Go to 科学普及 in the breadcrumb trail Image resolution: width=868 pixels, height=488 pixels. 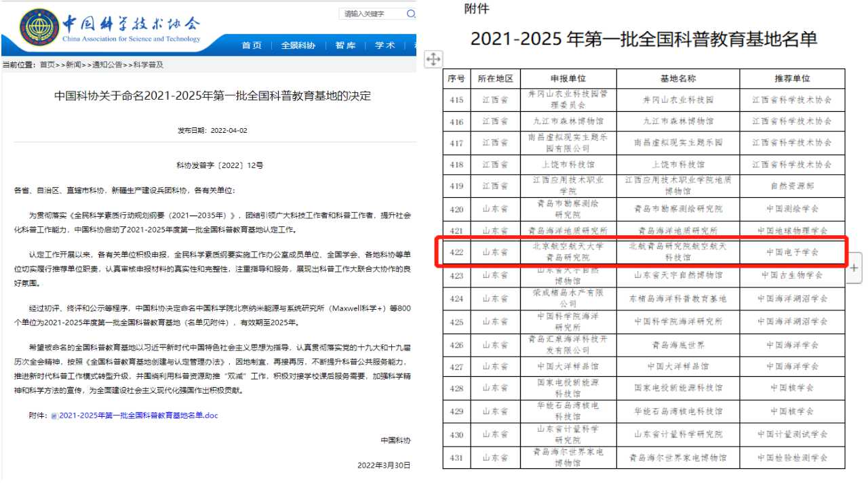149,65
